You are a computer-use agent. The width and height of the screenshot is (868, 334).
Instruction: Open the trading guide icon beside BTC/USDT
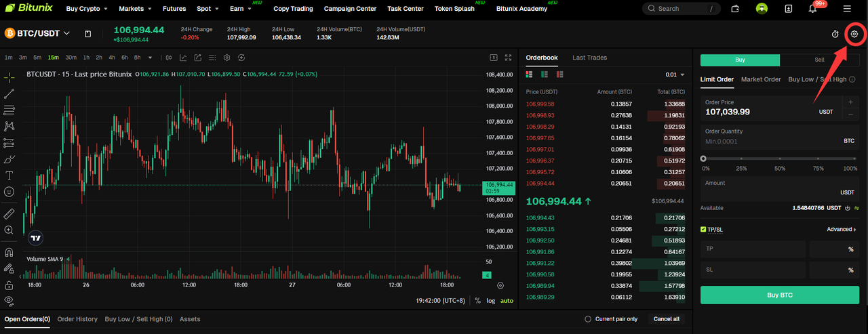click(x=88, y=34)
